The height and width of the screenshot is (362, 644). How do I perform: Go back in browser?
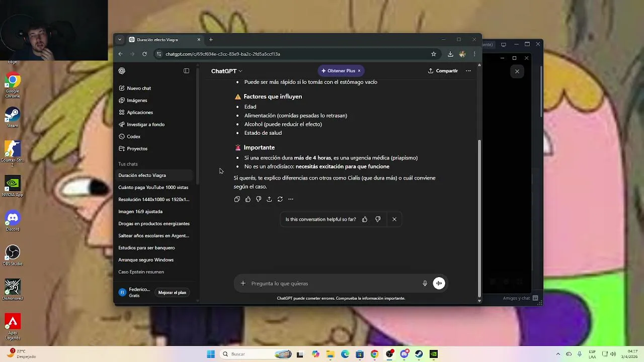tap(120, 54)
